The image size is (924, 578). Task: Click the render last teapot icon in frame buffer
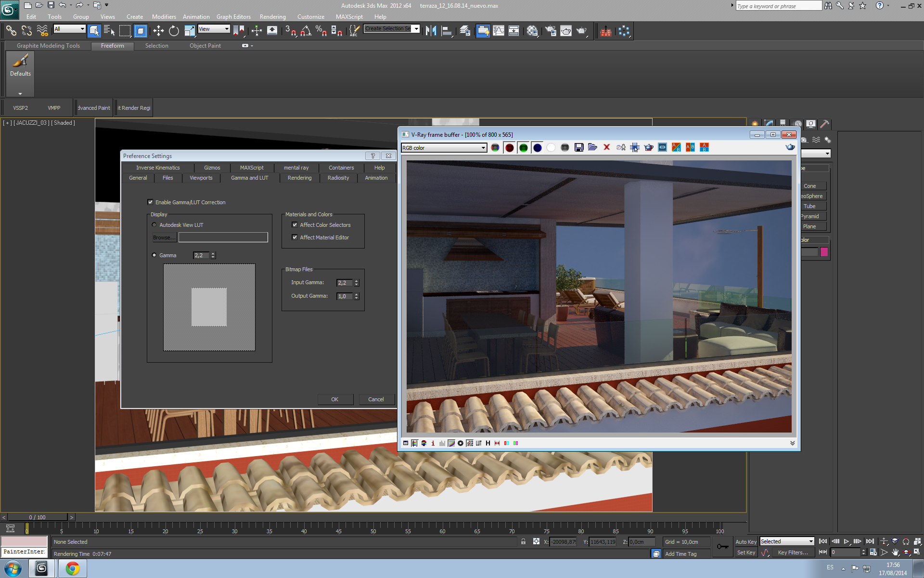790,147
